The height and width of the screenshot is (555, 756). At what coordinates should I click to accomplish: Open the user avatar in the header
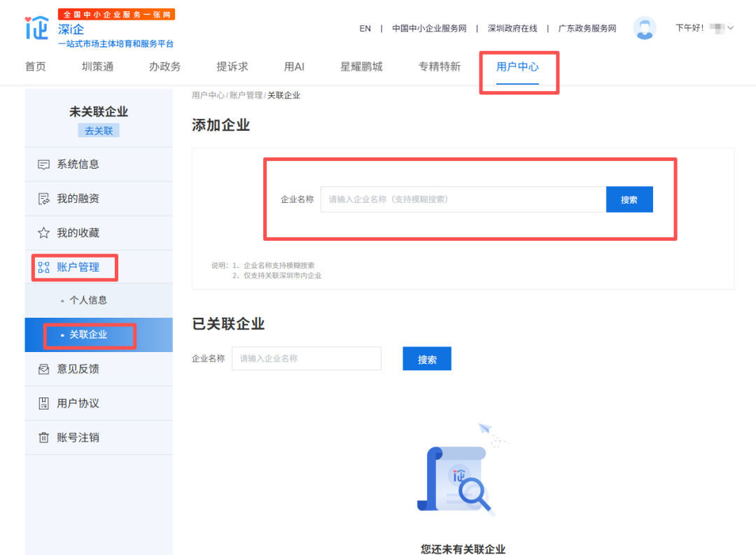[x=644, y=29]
